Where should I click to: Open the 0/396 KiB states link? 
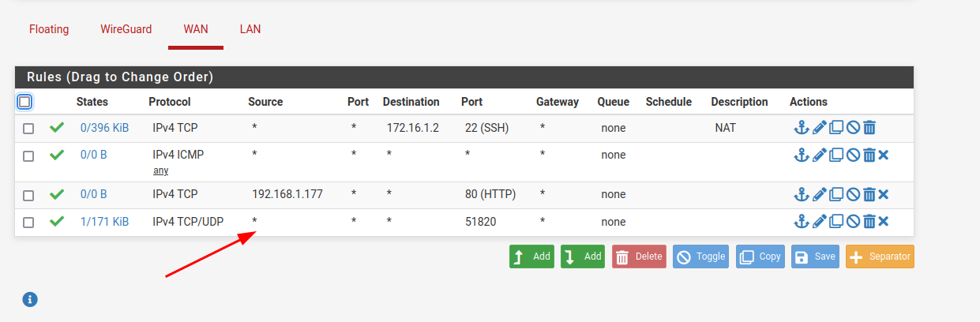tap(104, 128)
